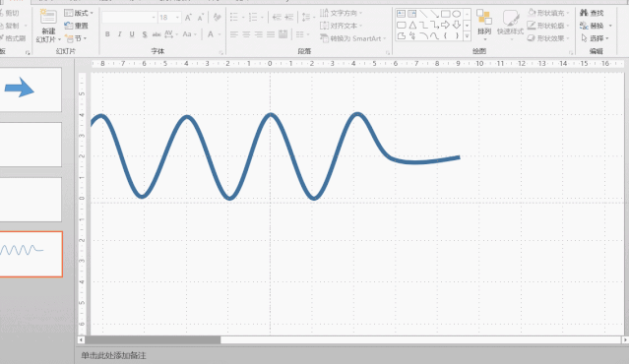Click the Font Color (A) button
Image resolution: width=629 pixels, height=364 pixels.
coord(211,34)
